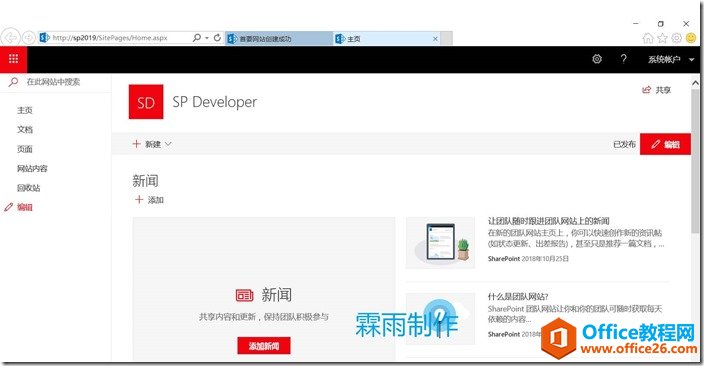Open the first news article thumbnail
Image resolution: width=704 pixels, height=366 pixels.
[x=440, y=243]
